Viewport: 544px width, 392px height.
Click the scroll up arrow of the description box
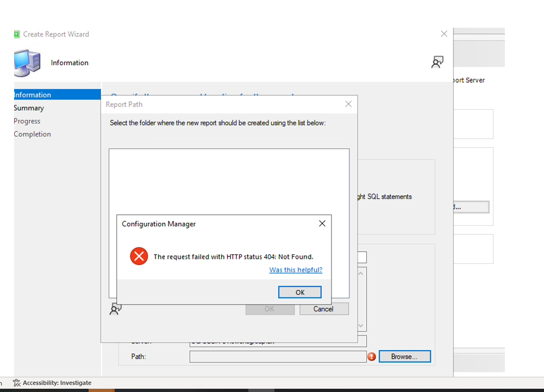(361, 273)
